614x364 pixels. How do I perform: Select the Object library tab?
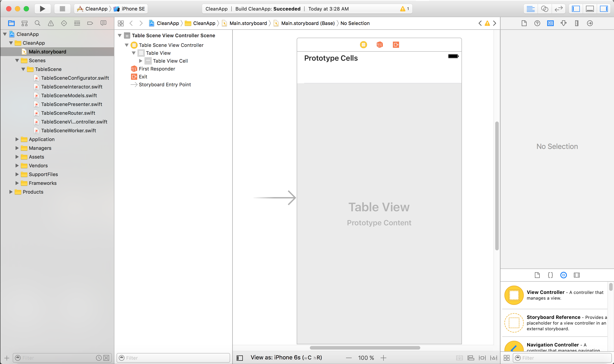click(x=563, y=275)
